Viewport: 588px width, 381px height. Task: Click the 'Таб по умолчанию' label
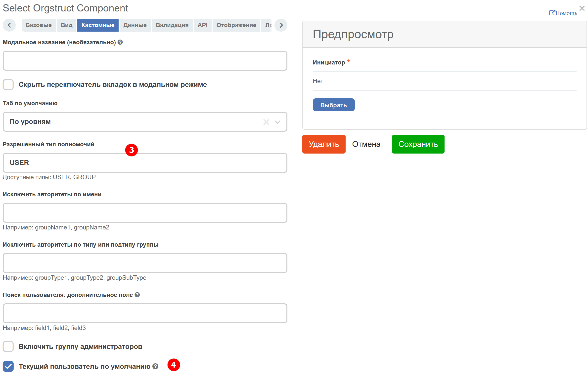coord(30,103)
